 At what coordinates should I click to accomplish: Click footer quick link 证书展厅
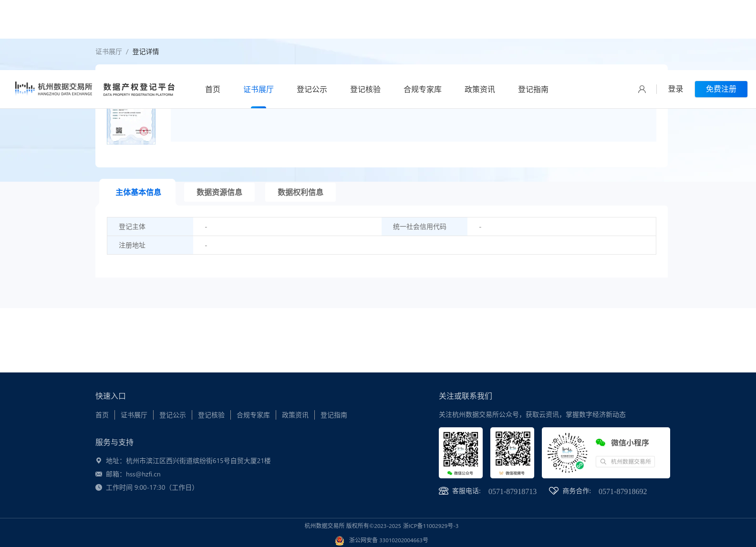click(134, 415)
